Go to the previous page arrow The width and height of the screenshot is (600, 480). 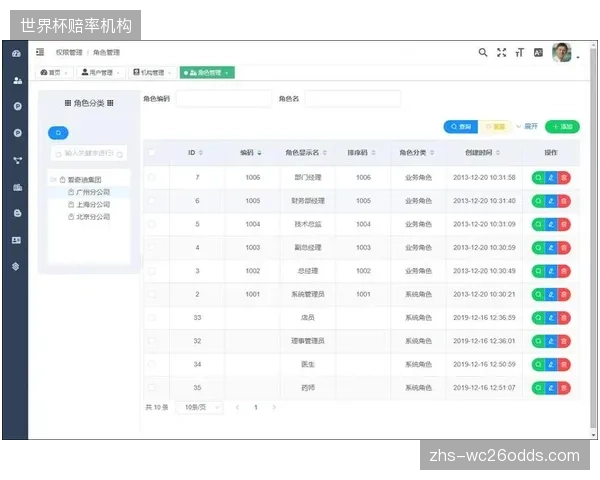coord(238,407)
